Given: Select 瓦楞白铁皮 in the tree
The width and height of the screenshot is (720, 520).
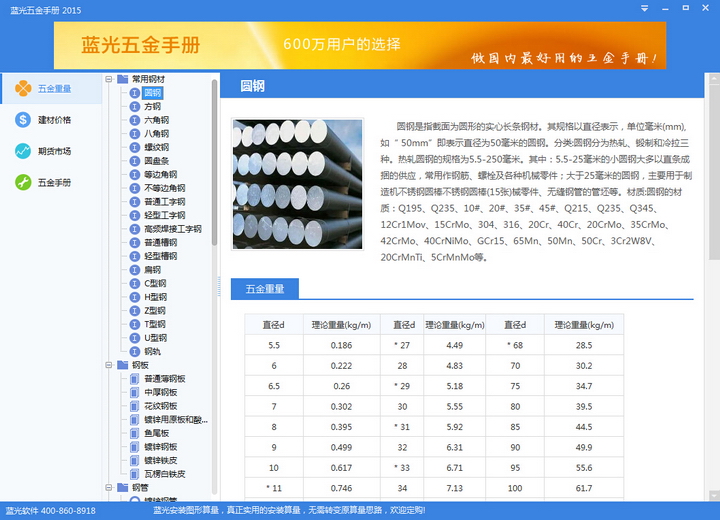Looking at the screenshot, I should (165, 474).
